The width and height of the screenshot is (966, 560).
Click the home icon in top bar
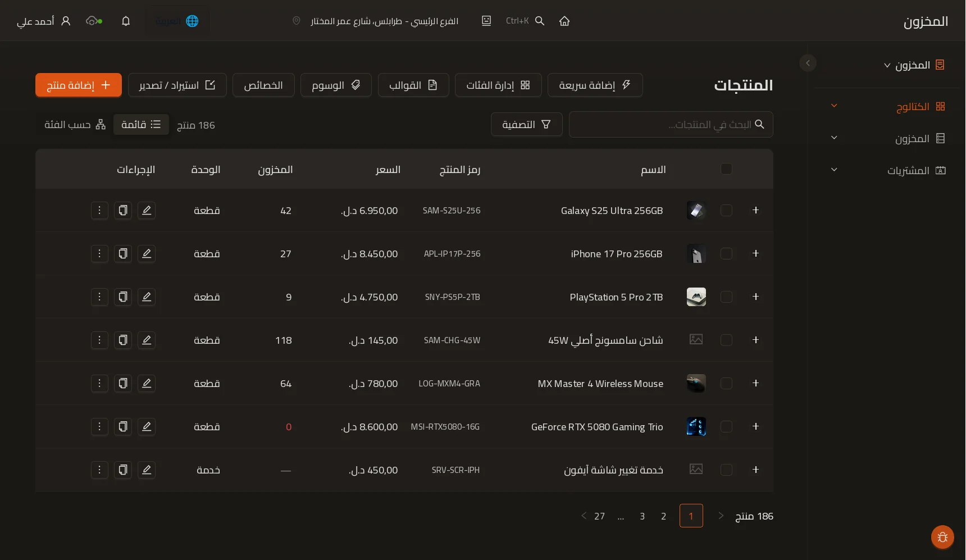click(x=564, y=21)
